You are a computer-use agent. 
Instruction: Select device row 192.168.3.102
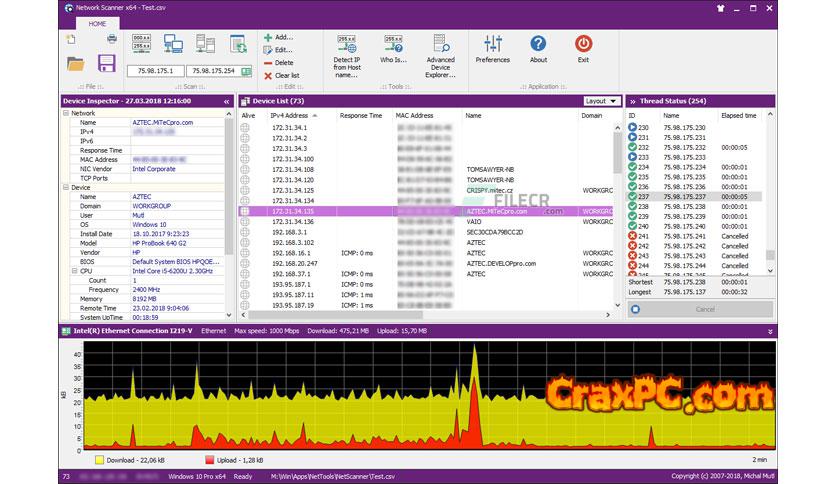point(293,242)
